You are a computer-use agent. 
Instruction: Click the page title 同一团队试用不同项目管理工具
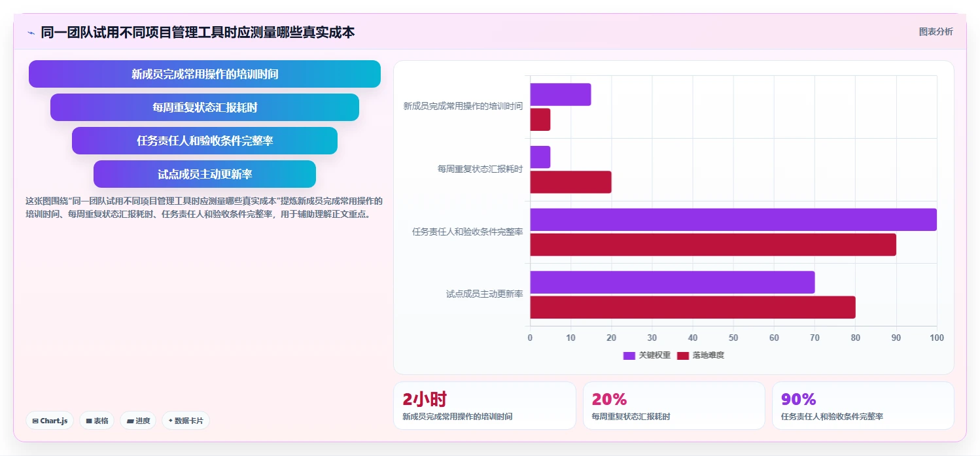[198, 32]
